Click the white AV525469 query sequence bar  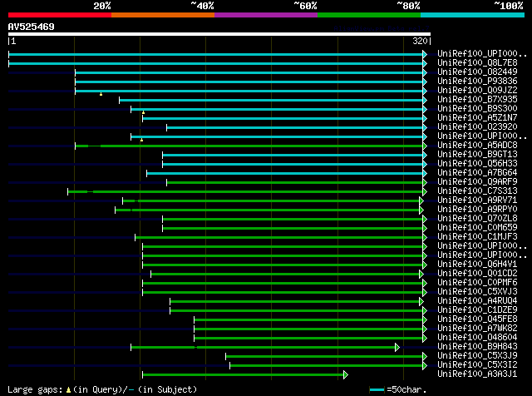click(x=219, y=34)
